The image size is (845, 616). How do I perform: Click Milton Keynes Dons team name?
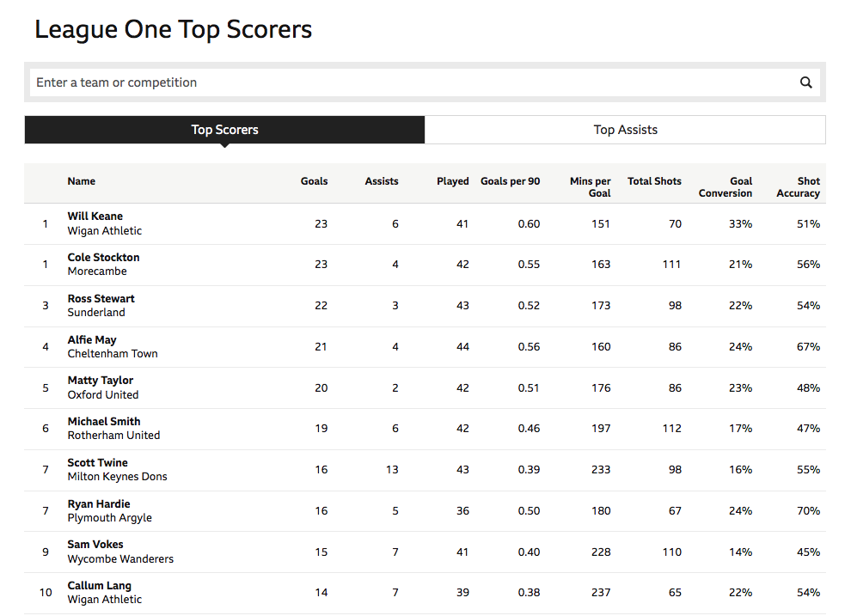pyautogui.click(x=118, y=477)
